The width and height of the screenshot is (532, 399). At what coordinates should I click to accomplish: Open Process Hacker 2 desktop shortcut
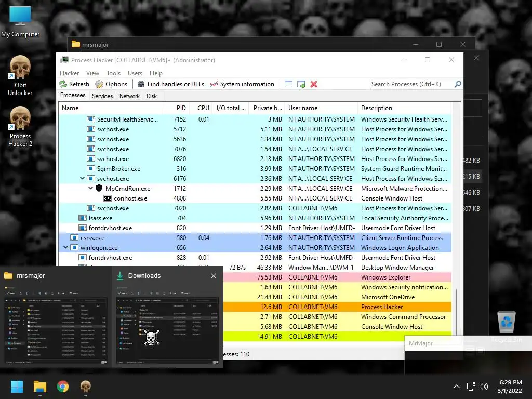[x=20, y=127]
